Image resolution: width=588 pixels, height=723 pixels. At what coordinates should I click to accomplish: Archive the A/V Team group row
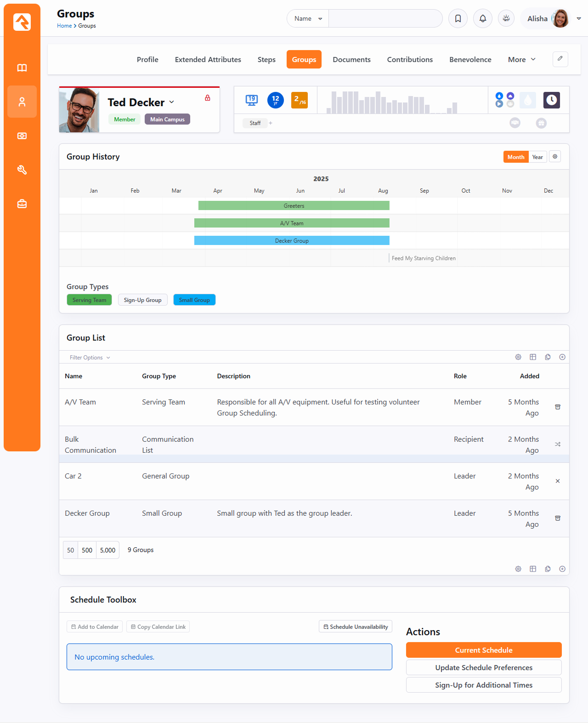coord(558,407)
